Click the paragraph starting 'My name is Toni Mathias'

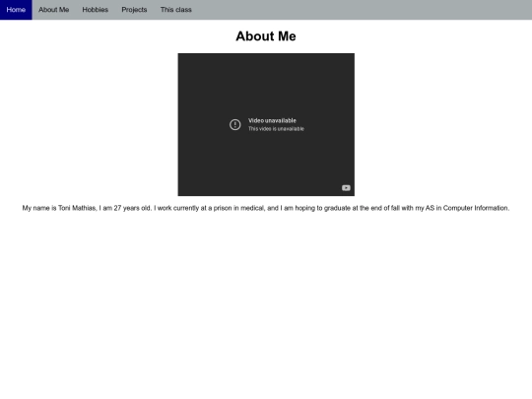coord(266,208)
